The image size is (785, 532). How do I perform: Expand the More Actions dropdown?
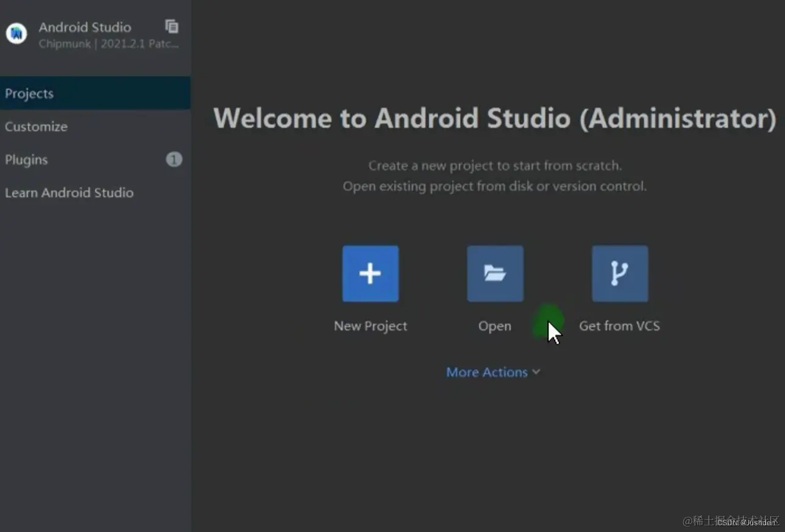click(493, 372)
